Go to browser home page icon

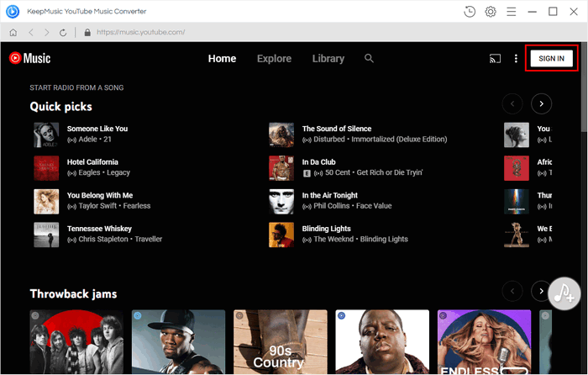pos(13,33)
